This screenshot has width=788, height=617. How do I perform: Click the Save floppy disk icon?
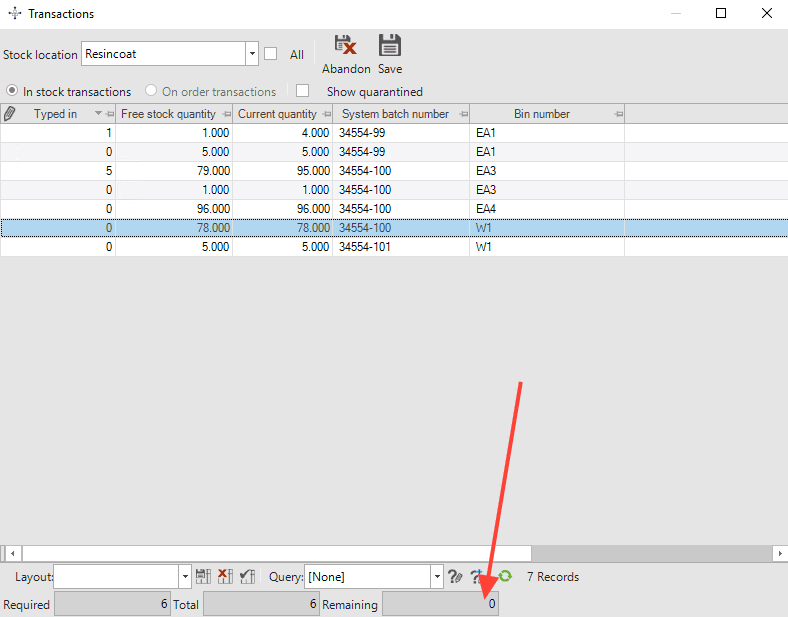pos(389,45)
